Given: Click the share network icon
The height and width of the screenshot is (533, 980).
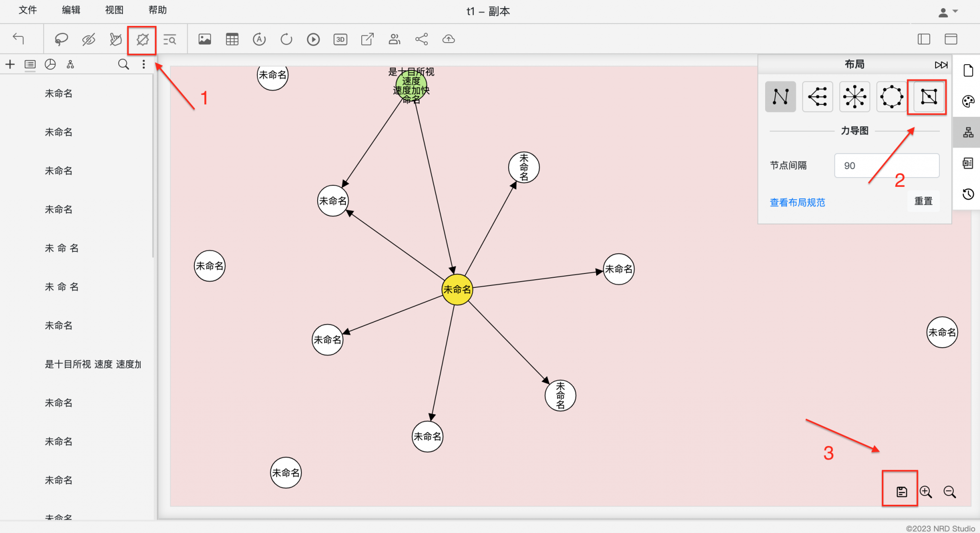Looking at the screenshot, I should coord(422,39).
